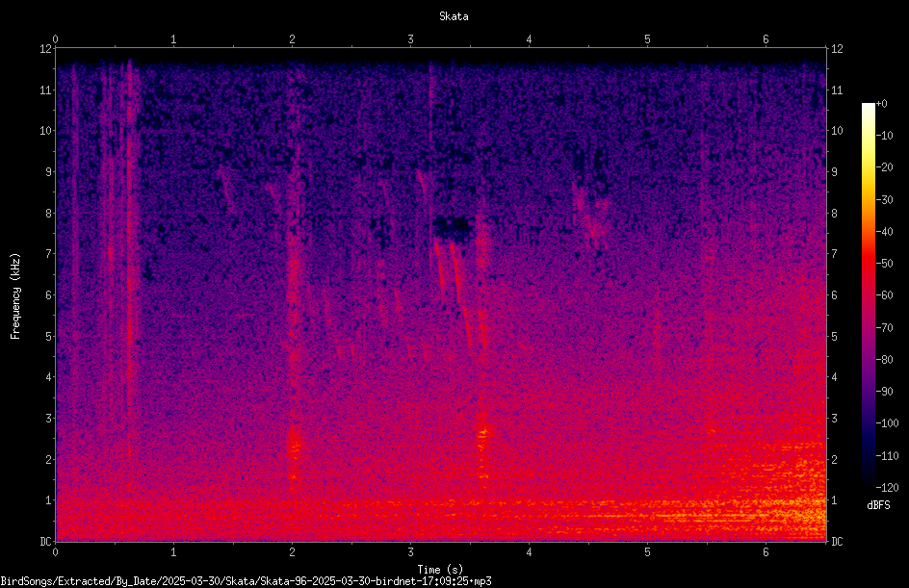Click the "12" label on the right frequency axis
The height and width of the screenshot is (588, 909).
point(837,49)
